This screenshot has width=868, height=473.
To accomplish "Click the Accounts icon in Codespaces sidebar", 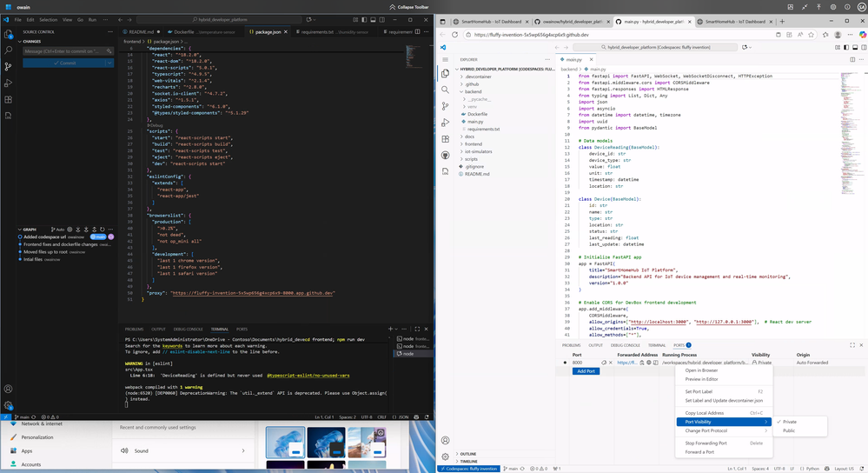I will 445,440.
